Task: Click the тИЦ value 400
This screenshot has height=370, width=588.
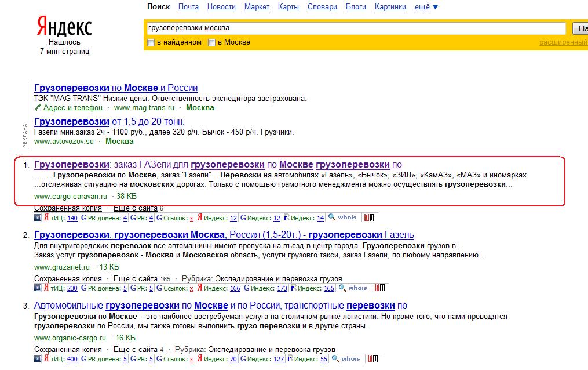Action: pyautogui.click(x=72, y=359)
